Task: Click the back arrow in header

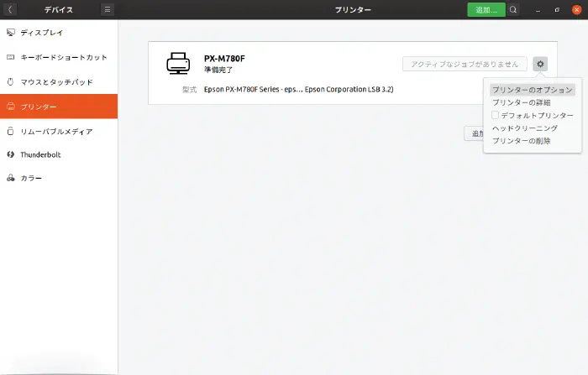Action: pyautogui.click(x=10, y=9)
